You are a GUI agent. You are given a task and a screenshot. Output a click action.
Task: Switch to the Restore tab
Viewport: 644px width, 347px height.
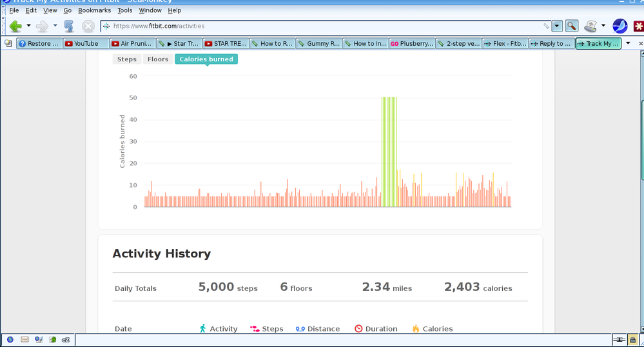tap(39, 43)
